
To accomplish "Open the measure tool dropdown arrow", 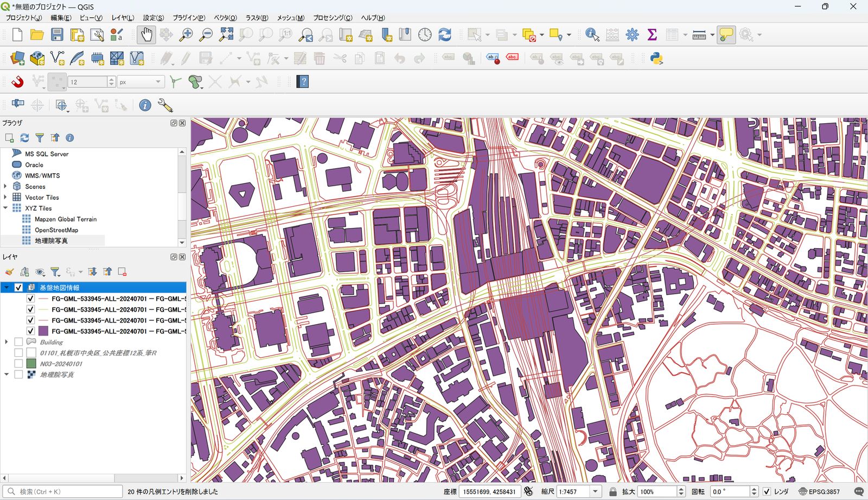I will tap(712, 35).
